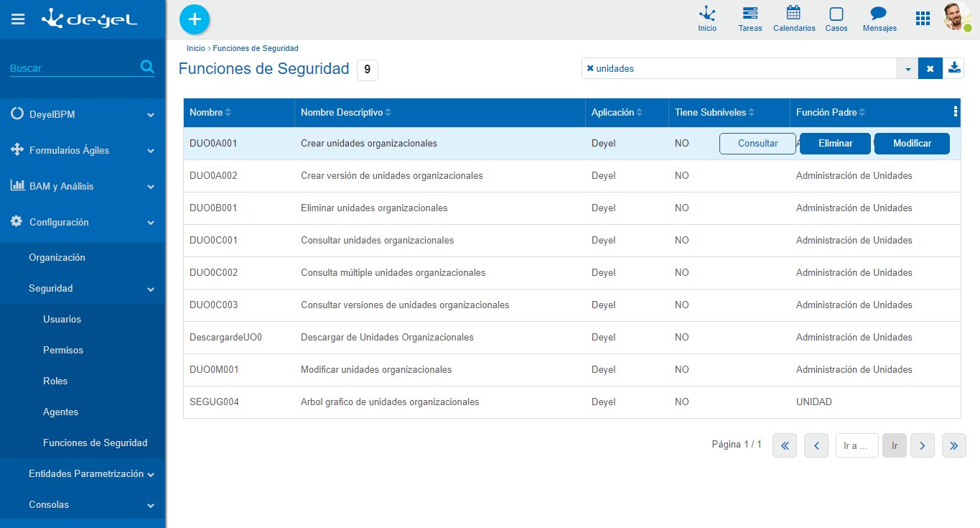Click the result count badge 9
Screen dimensions: 980x528
click(367, 70)
